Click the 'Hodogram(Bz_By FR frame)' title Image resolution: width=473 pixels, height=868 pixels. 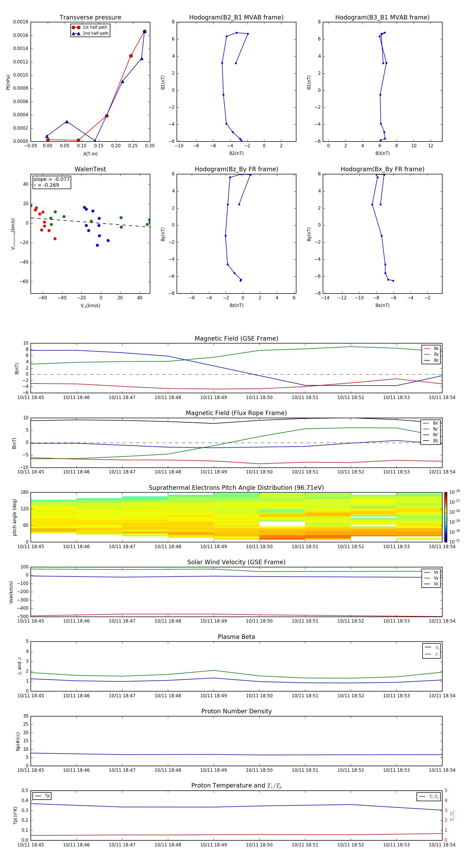[236, 169]
